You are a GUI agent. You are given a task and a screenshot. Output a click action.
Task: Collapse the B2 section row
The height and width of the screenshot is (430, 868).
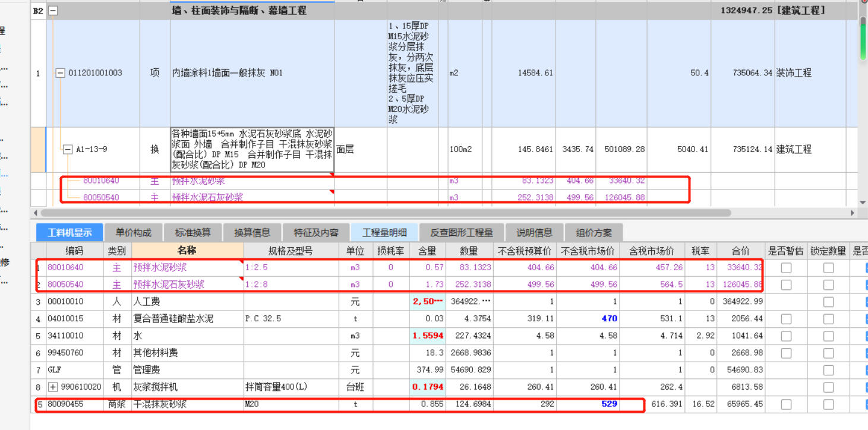point(53,11)
